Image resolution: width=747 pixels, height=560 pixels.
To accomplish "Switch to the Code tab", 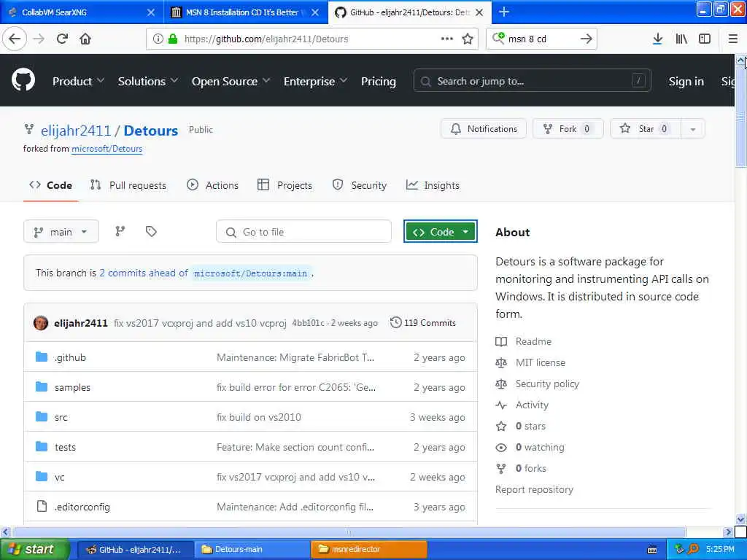I will pos(50,185).
